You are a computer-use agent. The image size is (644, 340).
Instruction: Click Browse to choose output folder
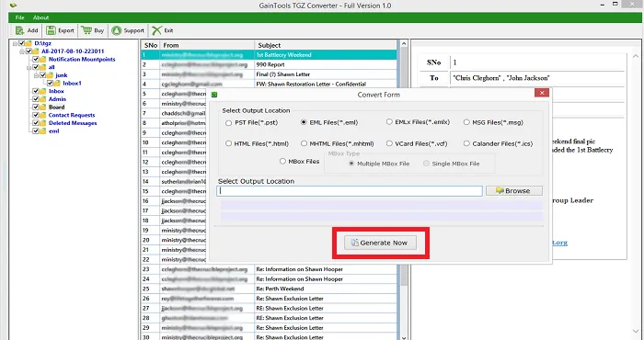[x=513, y=191]
